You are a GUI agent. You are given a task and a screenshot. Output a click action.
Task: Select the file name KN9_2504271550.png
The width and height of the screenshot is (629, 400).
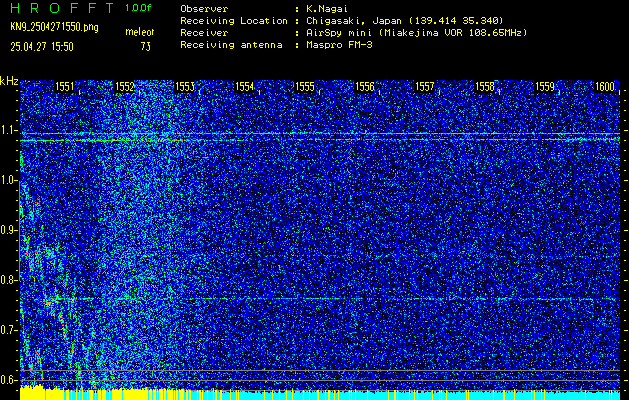tap(54, 27)
